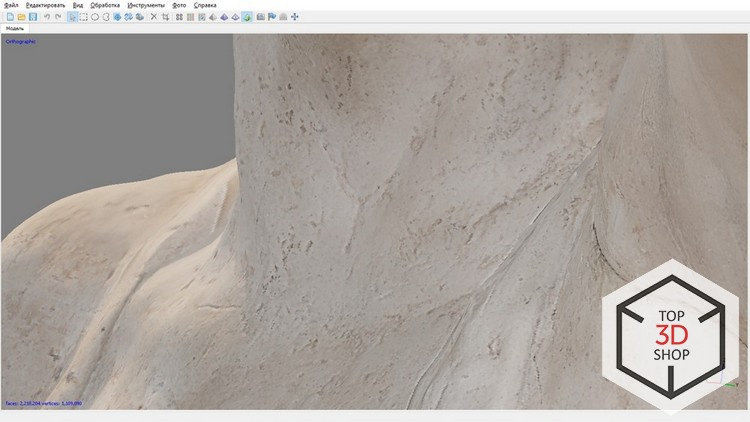Open a project with the folder icon
The width and height of the screenshot is (750, 422).
tap(22, 17)
